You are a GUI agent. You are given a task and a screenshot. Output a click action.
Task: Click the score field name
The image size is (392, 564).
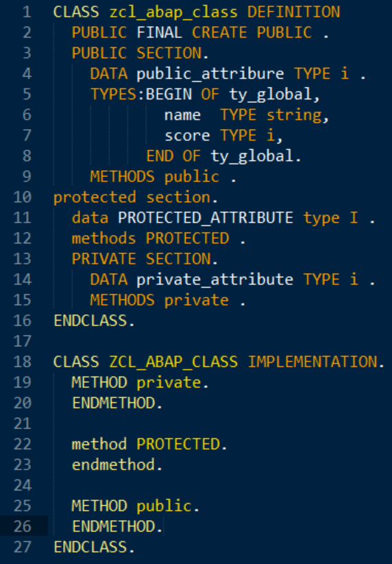[187, 136]
